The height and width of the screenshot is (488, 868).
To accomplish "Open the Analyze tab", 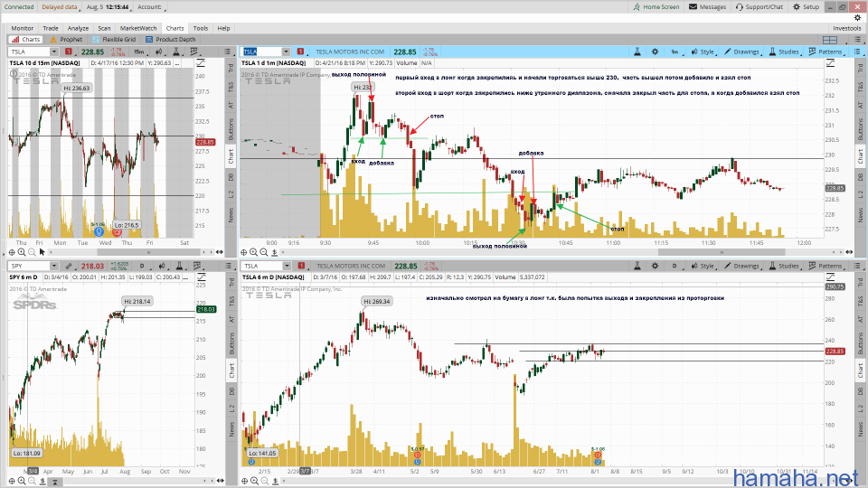I will point(78,28).
